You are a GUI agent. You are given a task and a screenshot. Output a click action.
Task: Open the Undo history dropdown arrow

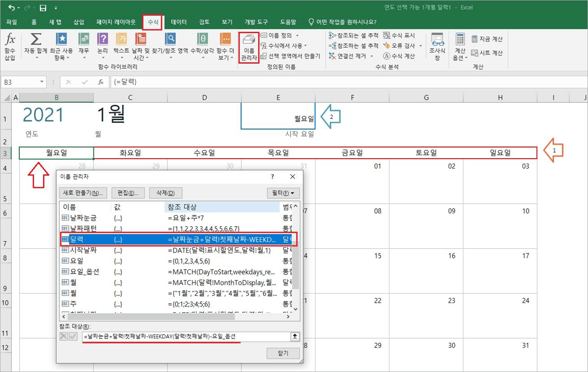(x=19, y=8)
